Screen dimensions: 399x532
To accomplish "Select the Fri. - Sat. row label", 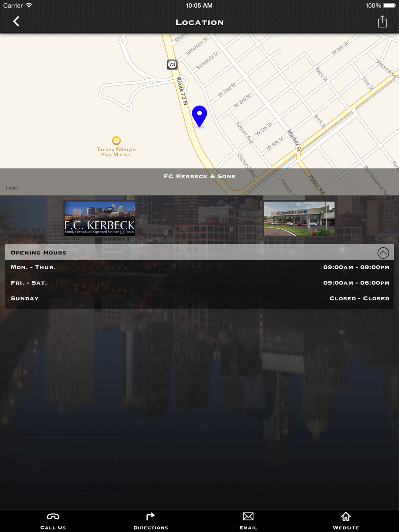I will click(x=29, y=283).
